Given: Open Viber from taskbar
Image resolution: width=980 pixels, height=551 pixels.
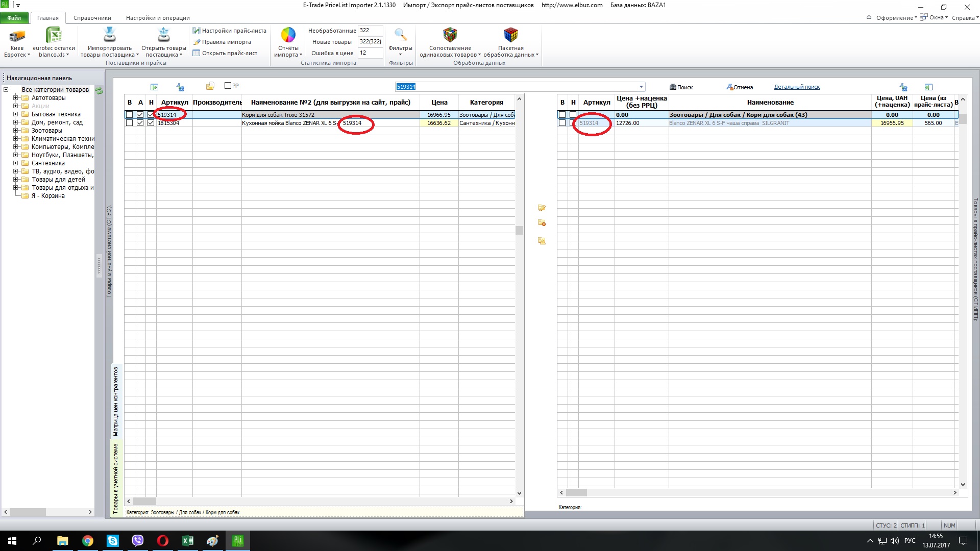Looking at the screenshot, I should pyautogui.click(x=138, y=541).
